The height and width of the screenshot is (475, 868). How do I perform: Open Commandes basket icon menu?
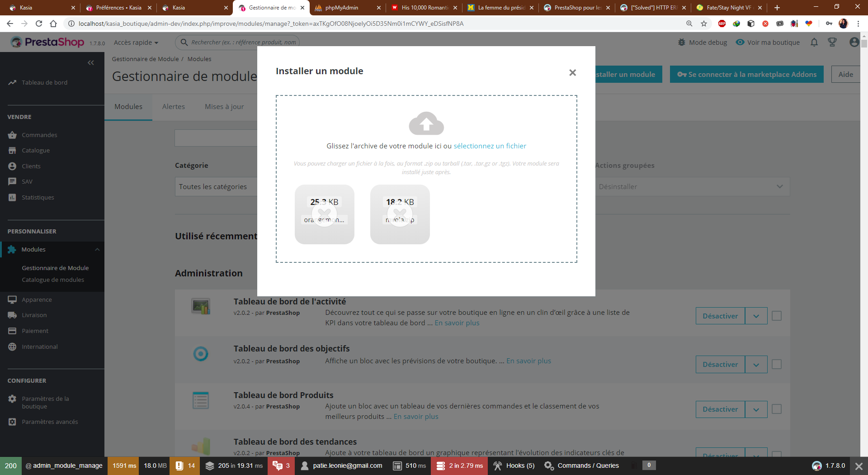click(12, 135)
